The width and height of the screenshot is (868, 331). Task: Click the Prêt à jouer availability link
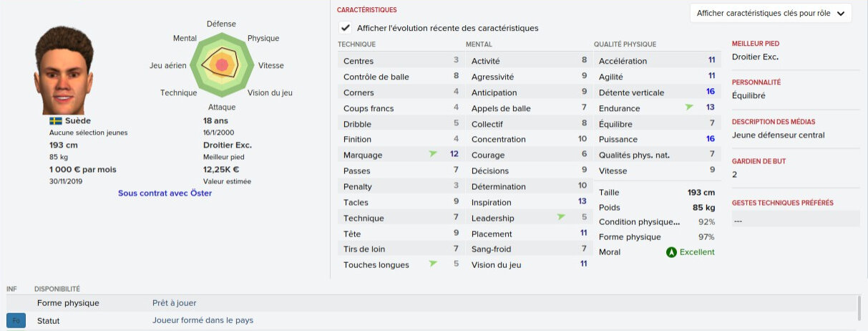(x=174, y=303)
